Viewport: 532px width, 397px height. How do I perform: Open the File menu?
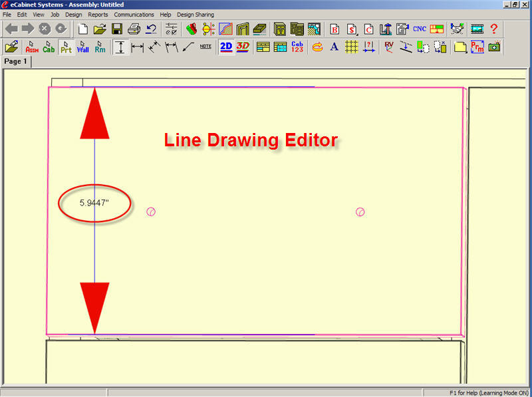(7, 15)
